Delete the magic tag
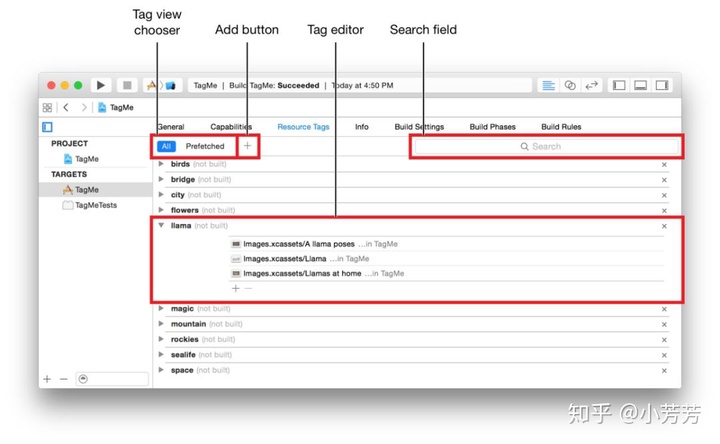Image resolution: width=720 pixels, height=444 pixels. point(664,309)
